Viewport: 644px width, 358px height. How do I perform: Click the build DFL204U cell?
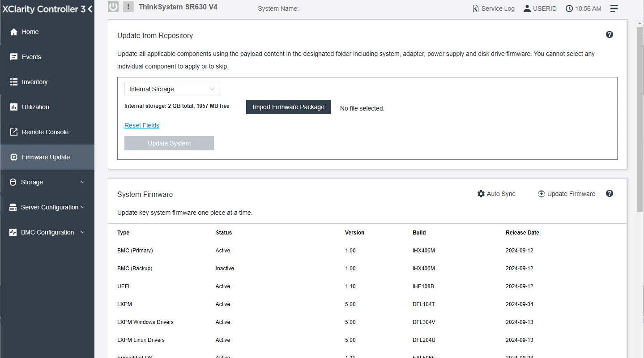click(x=424, y=340)
